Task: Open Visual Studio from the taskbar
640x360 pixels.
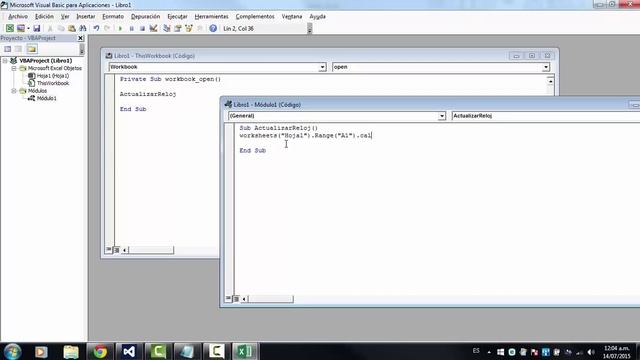Action: pos(129,351)
